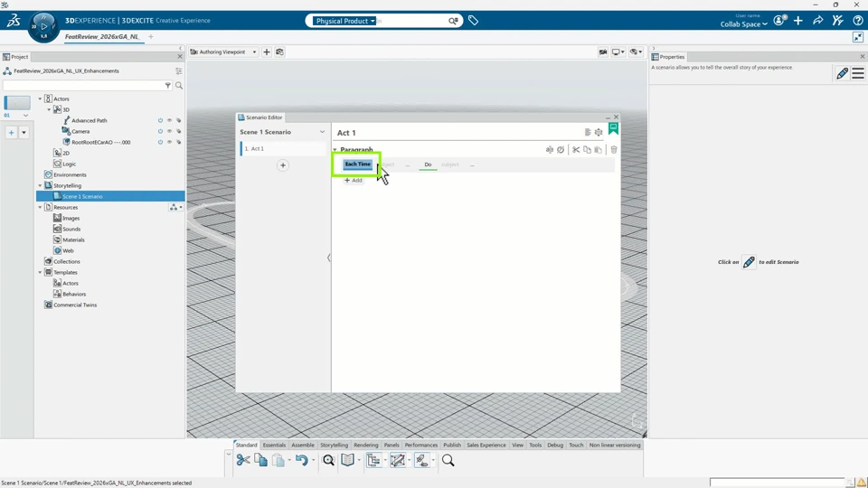Screen dimensions: 868x488
Task: Toggle the disable icon in Paragraph row
Action: point(561,149)
